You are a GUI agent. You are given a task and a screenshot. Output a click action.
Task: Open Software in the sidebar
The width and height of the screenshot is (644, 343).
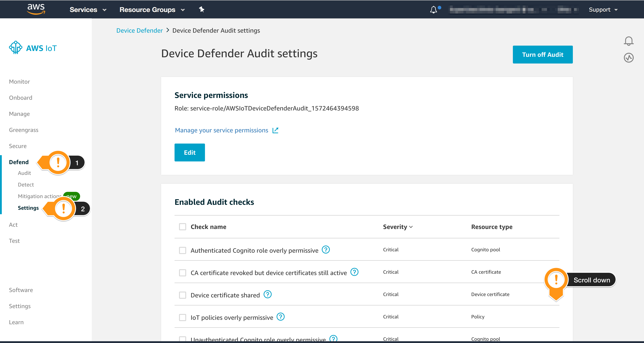pos(21,290)
